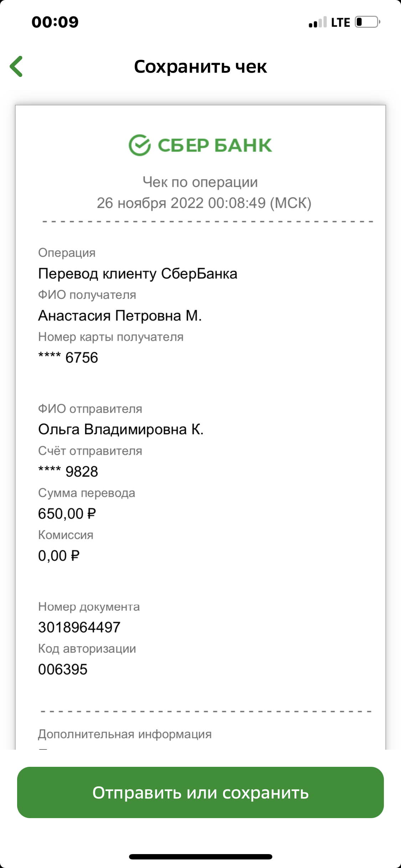Screen dimensions: 401x868
Task: Tap the green back arrow
Action: point(16,66)
